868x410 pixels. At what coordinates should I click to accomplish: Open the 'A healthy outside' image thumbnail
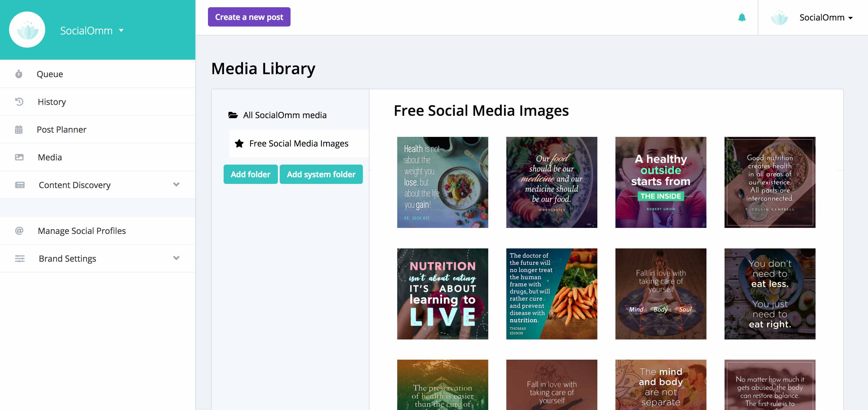point(660,182)
